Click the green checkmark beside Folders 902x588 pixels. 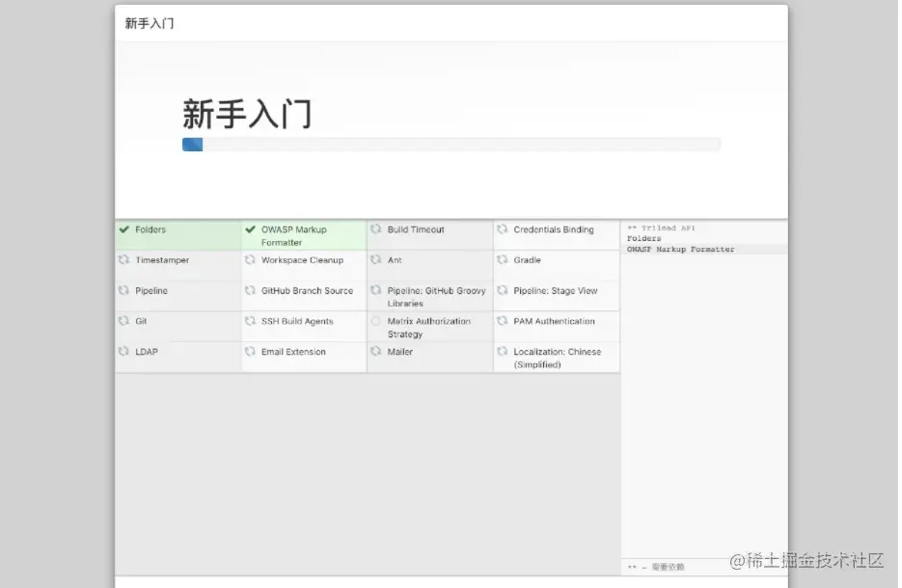click(123, 229)
